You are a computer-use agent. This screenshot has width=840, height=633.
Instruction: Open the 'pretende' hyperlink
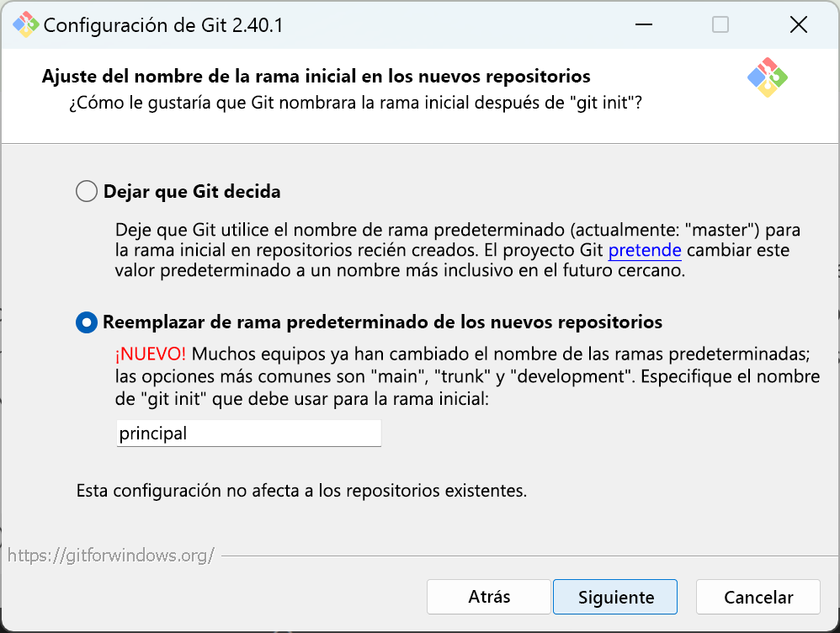(x=645, y=250)
